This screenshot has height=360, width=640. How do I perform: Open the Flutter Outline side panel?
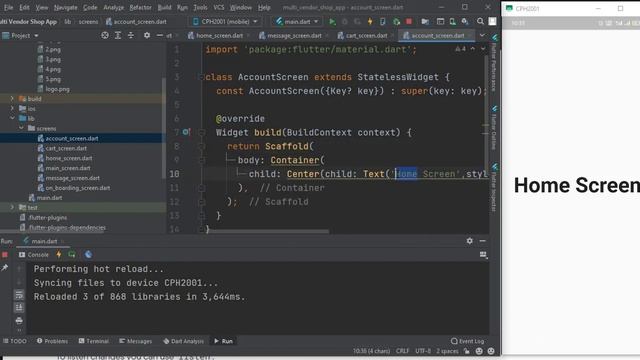coord(494,128)
